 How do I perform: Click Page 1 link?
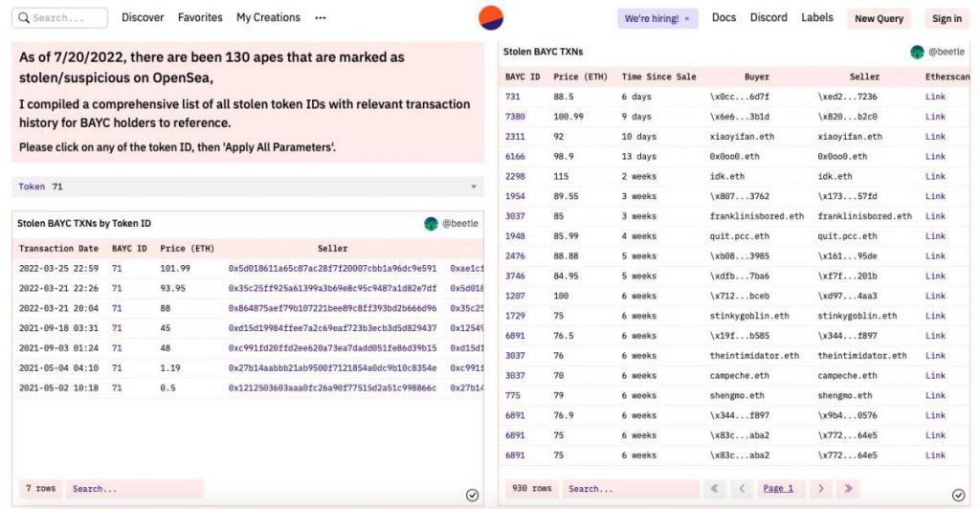pyautogui.click(x=778, y=488)
